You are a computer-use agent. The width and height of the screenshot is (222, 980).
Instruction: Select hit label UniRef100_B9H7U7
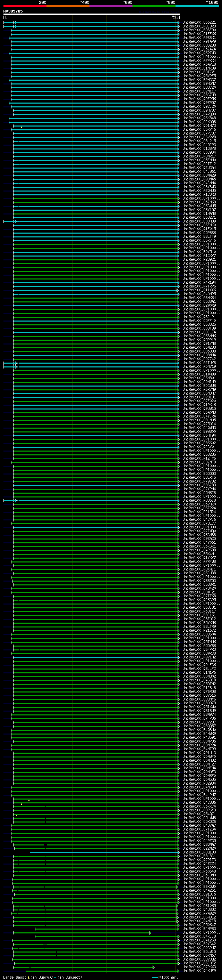199,110
